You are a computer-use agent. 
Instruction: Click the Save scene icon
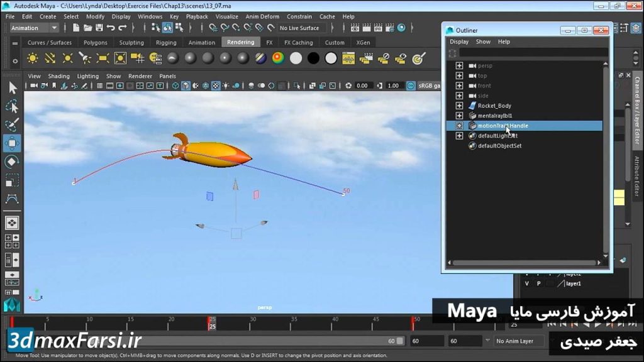click(98, 28)
